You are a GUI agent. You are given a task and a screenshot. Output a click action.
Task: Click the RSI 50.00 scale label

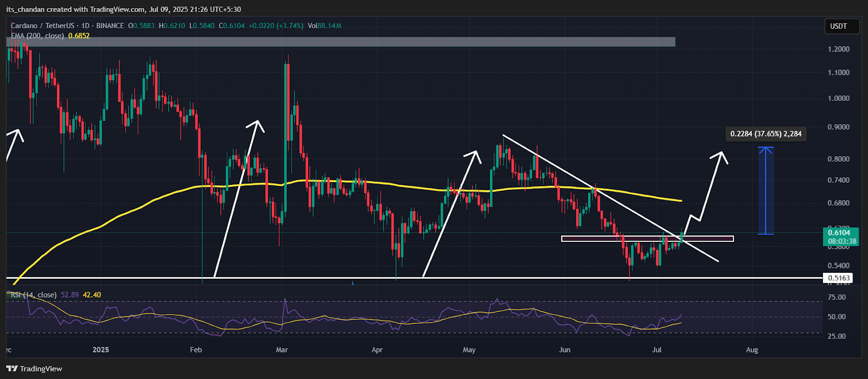pyautogui.click(x=837, y=317)
